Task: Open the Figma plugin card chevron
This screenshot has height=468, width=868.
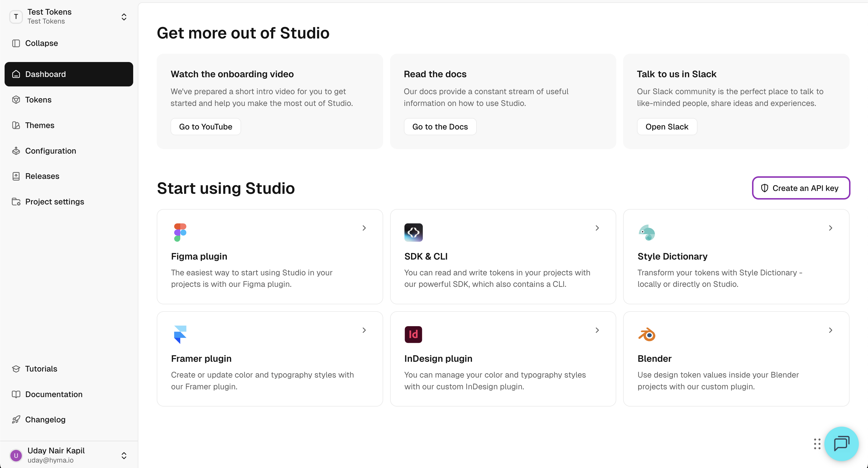Action: click(x=364, y=228)
